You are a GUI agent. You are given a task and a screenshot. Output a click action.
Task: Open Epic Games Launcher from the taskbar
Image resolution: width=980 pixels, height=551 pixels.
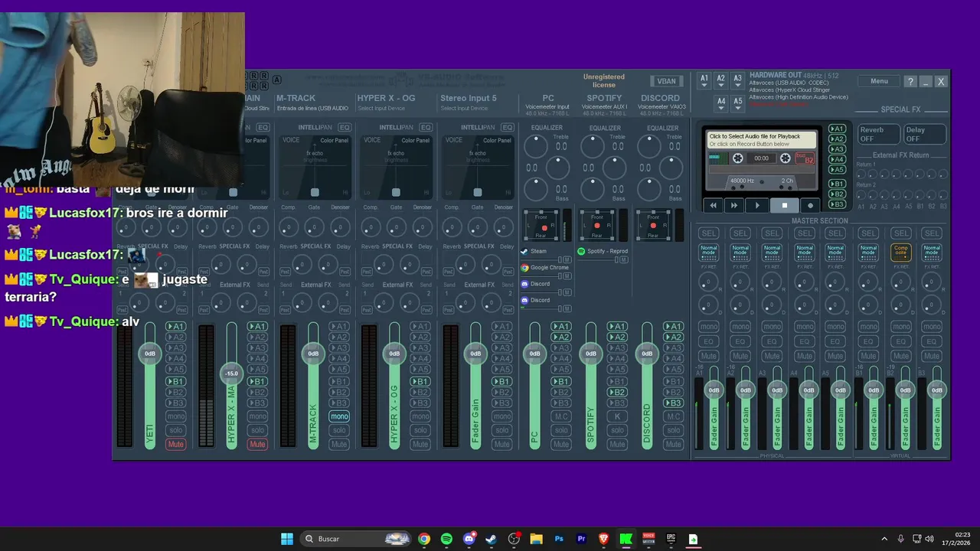(671, 539)
